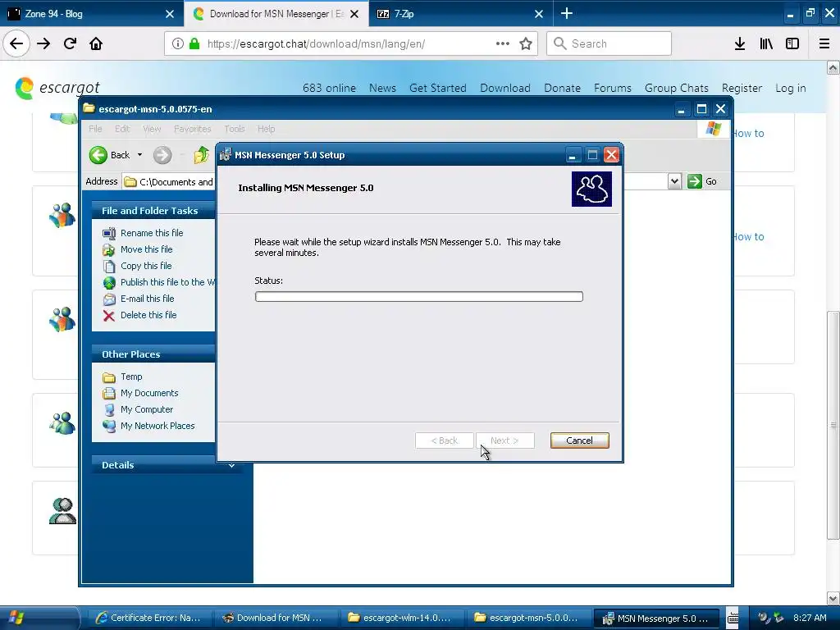Click E-mail this file task
This screenshot has height=630, width=840.
tap(147, 299)
